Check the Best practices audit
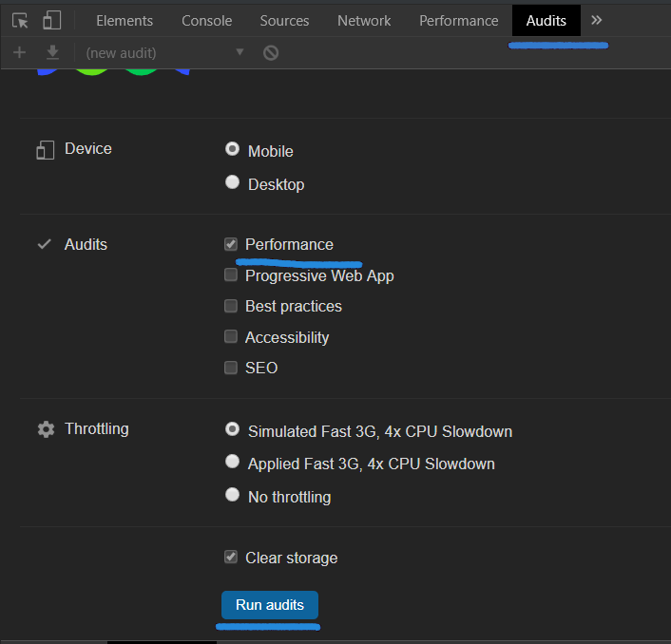Viewport: 671px width, 644px height. point(231,306)
